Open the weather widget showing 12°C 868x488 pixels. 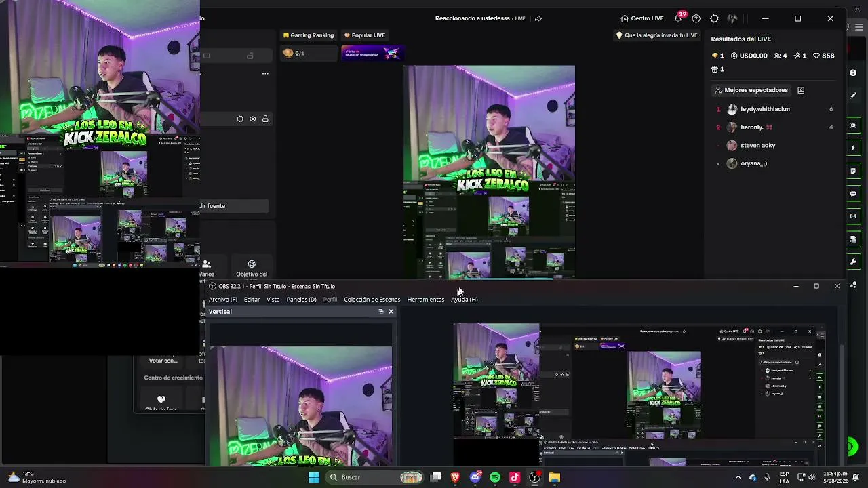coord(37,477)
